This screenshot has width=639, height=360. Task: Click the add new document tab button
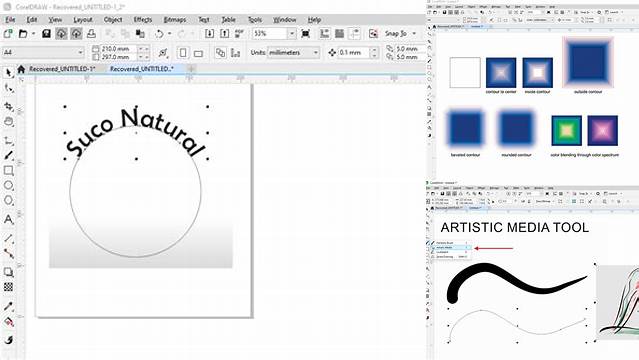tap(191, 69)
